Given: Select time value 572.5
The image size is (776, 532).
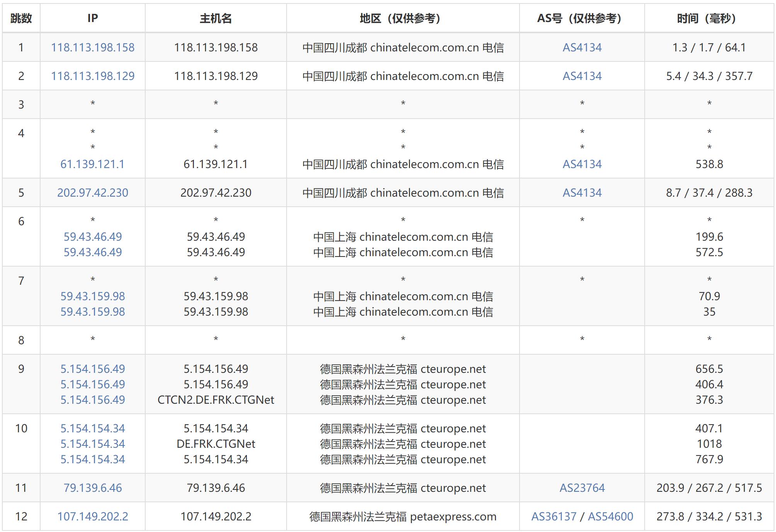Looking at the screenshot, I should [709, 252].
